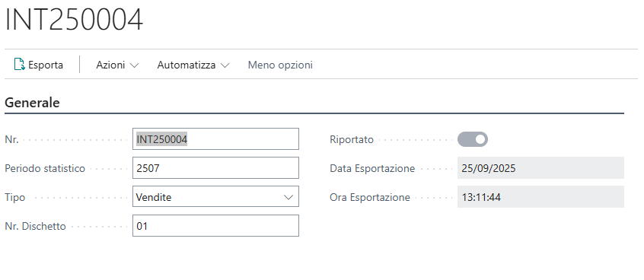Open the Tipo dropdown showing Vendite

215,196
